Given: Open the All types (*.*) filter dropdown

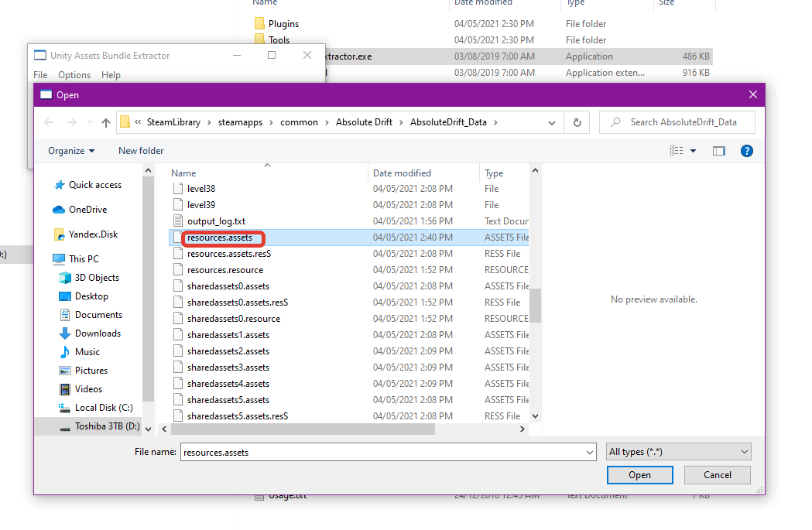Looking at the screenshot, I should (678, 452).
